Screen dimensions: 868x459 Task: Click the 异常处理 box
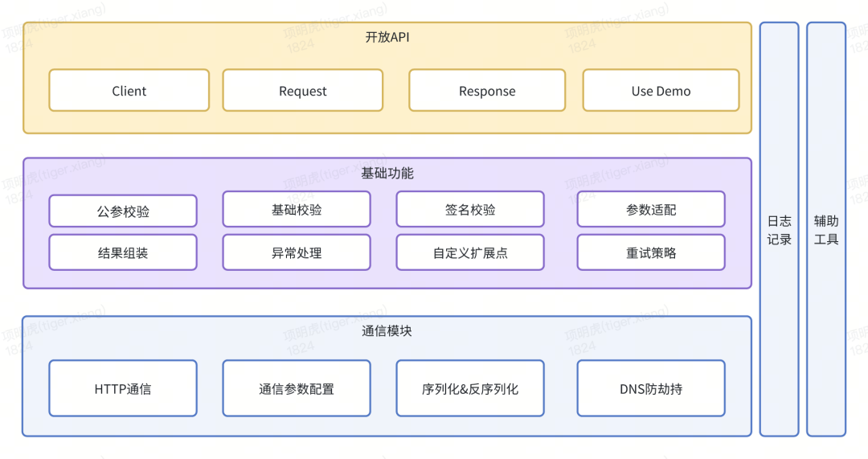(297, 252)
